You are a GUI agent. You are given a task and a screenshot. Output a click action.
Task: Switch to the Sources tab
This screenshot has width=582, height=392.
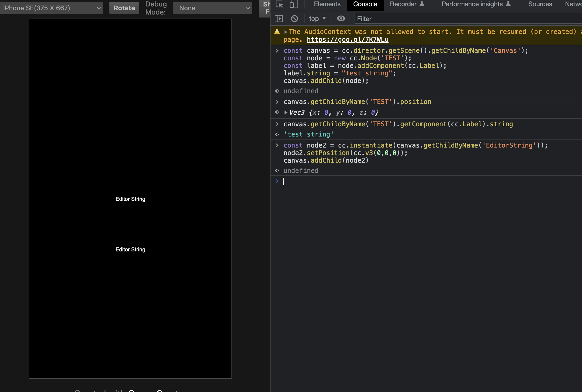[x=540, y=4]
